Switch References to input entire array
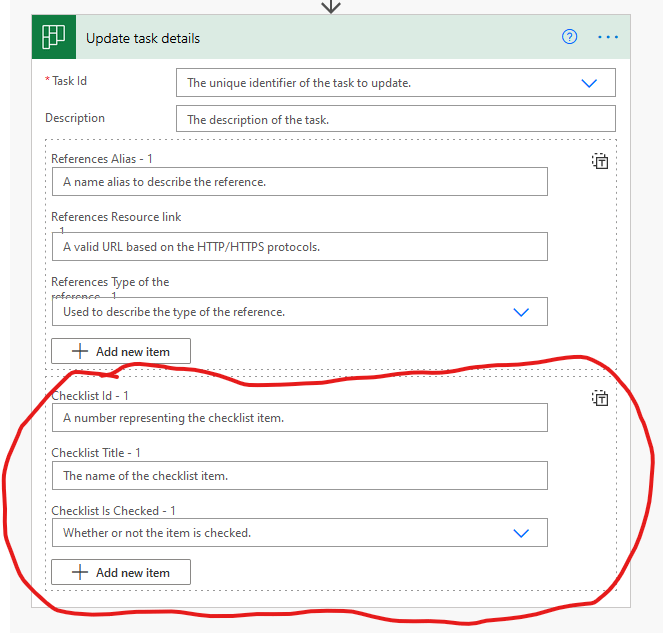Screen dimensions: 663x633 click(600, 161)
